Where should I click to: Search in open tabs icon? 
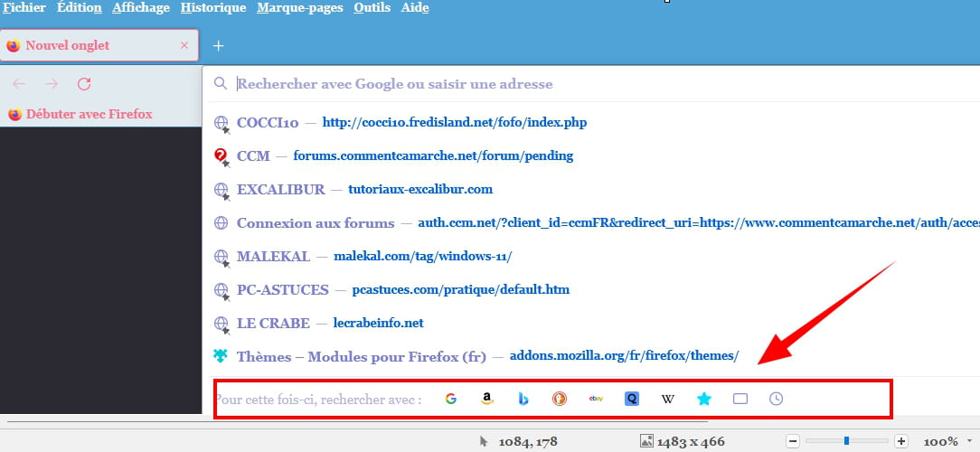(740, 399)
